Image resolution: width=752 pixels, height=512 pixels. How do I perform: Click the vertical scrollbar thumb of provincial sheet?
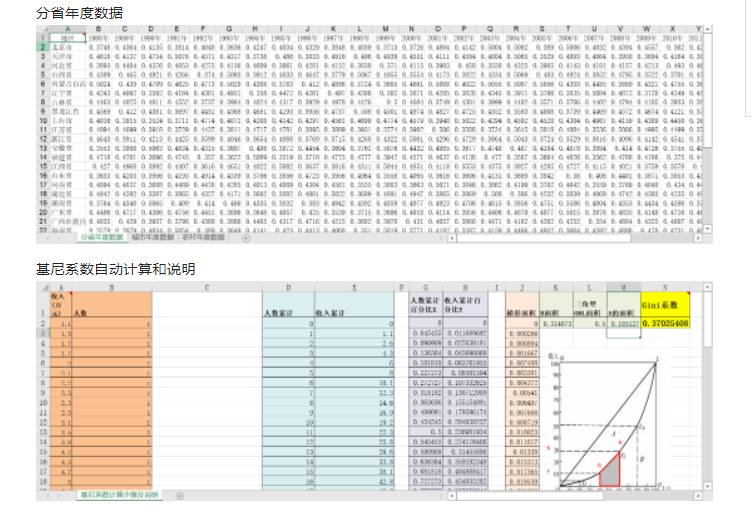click(708, 91)
